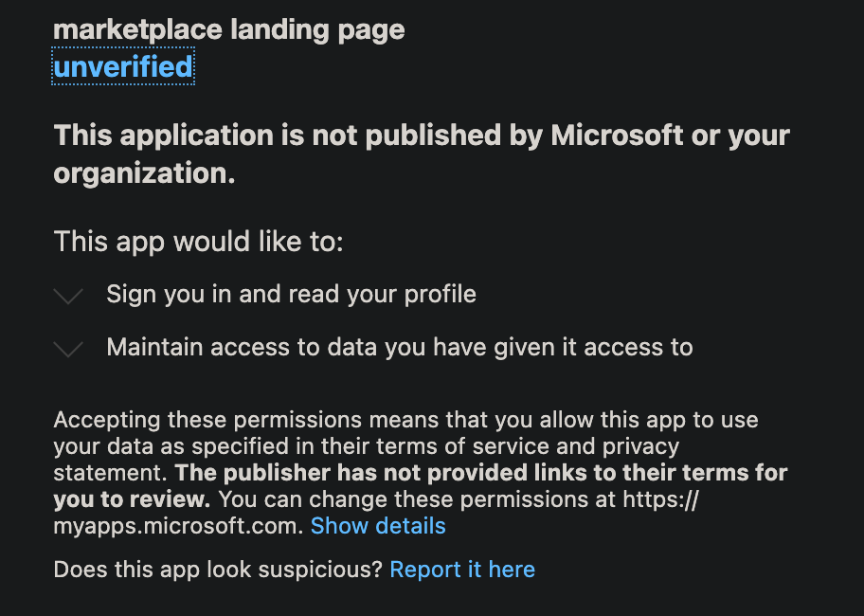Click the word 'profile' in the first permission
This screenshot has width=864, height=616.
click(x=440, y=294)
